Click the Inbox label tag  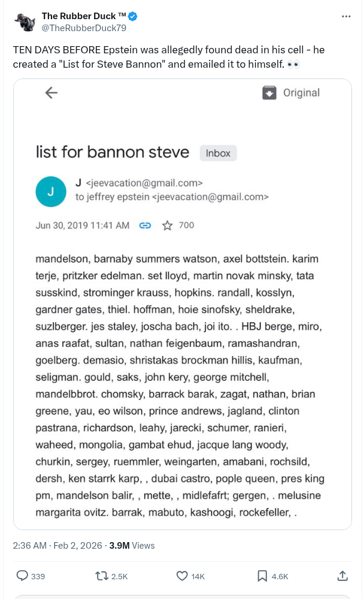coord(218,153)
